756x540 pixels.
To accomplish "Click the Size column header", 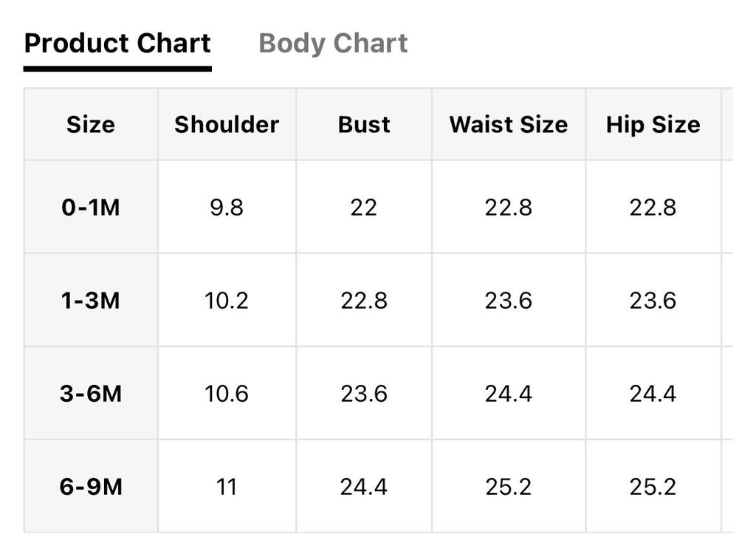I will tap(91, 125).
